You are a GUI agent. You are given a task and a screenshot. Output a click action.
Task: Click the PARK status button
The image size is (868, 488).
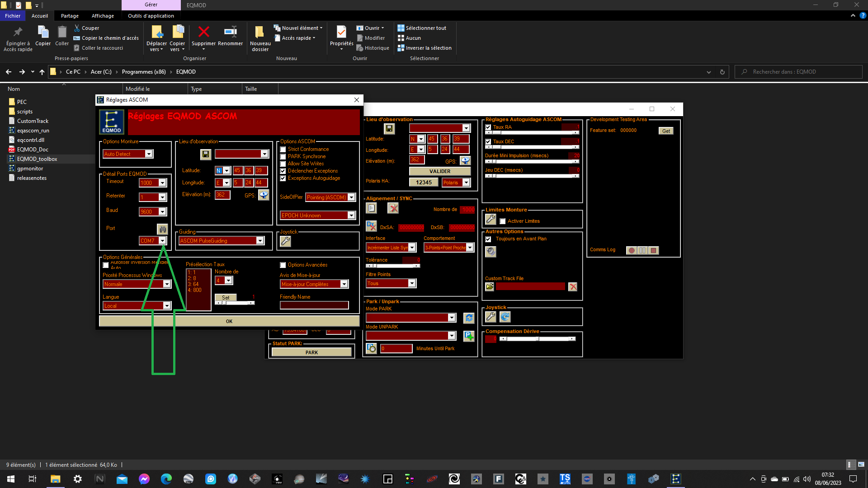[311, 353]
